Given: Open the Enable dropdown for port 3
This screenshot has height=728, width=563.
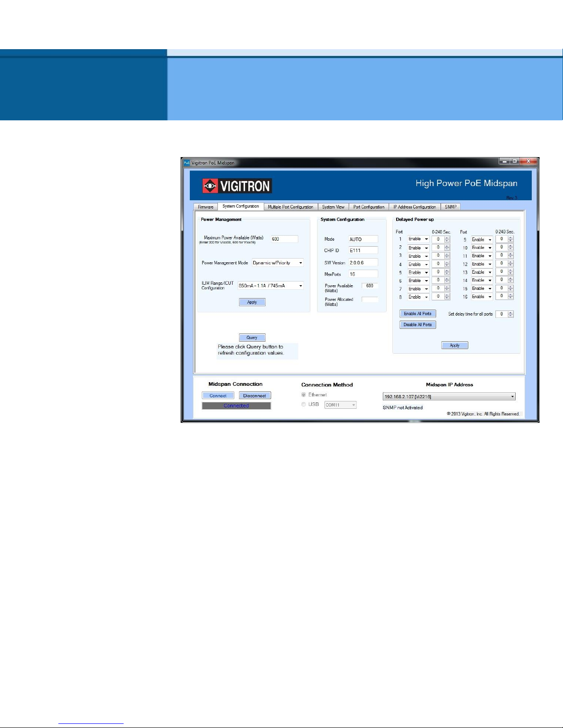Looking at the screenshot, I should [418, 256].
